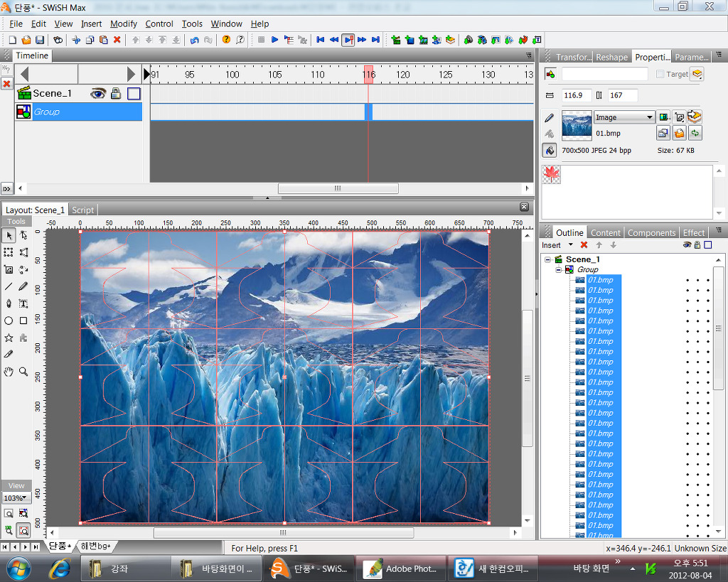Select the arrow Selection tool
This screenshot has width=728, height=582.
click(x=9, y=236)
